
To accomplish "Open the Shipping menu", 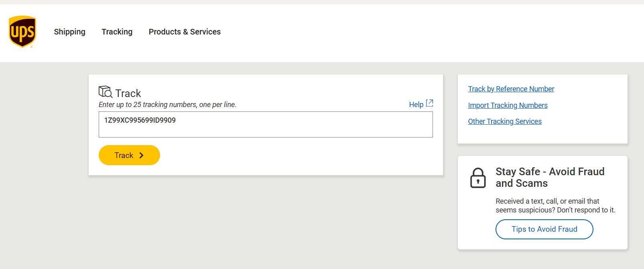I will click(70, 32).
